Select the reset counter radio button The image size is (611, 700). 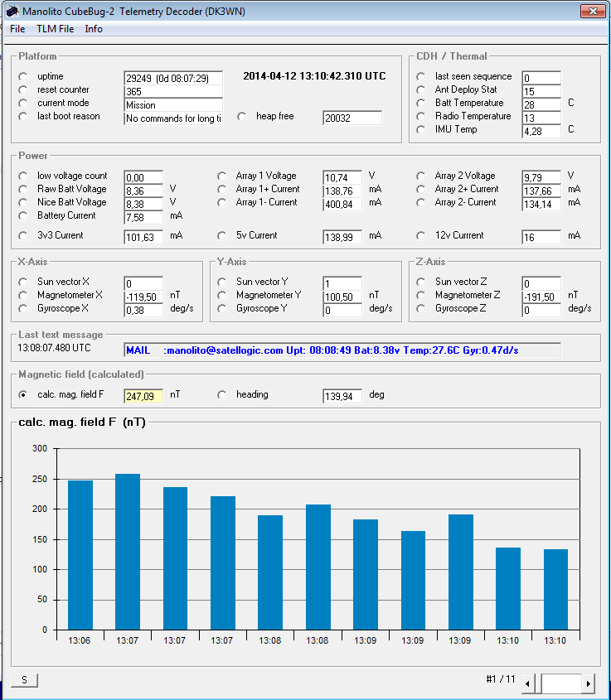pyautogui.click(x=23, y=90)
